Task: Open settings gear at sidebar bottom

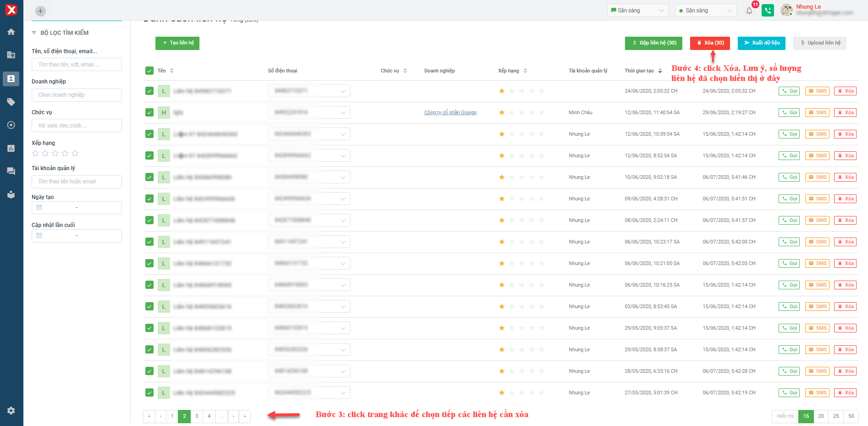Action: (11, 411)
